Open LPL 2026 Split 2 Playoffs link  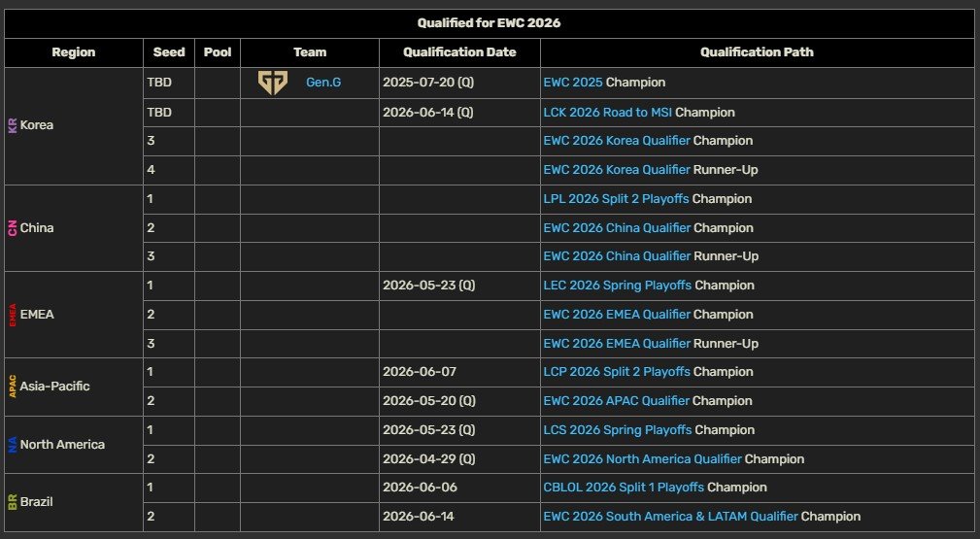pos(616,199)
